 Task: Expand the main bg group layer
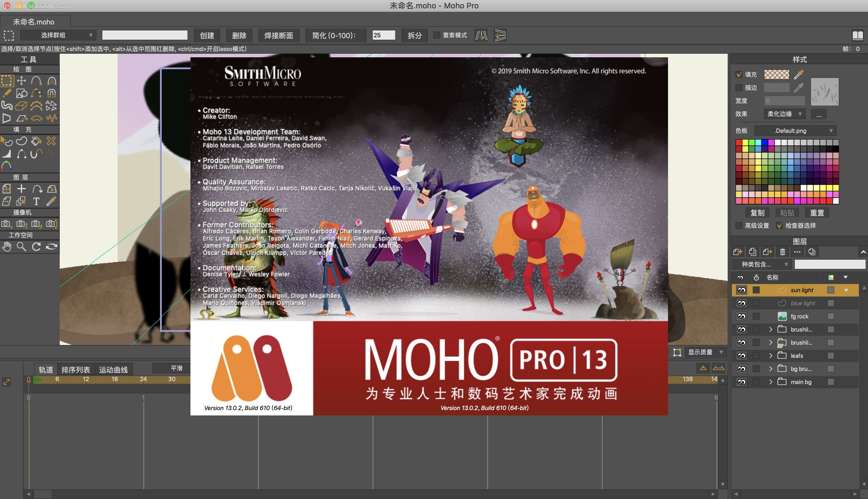click(x=771, y=382)
